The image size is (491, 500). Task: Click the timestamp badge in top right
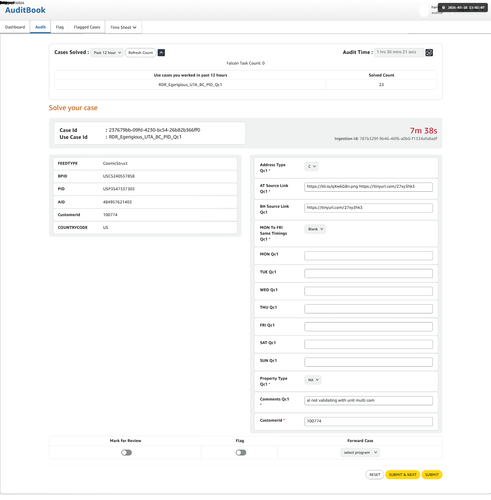[462, 8]
